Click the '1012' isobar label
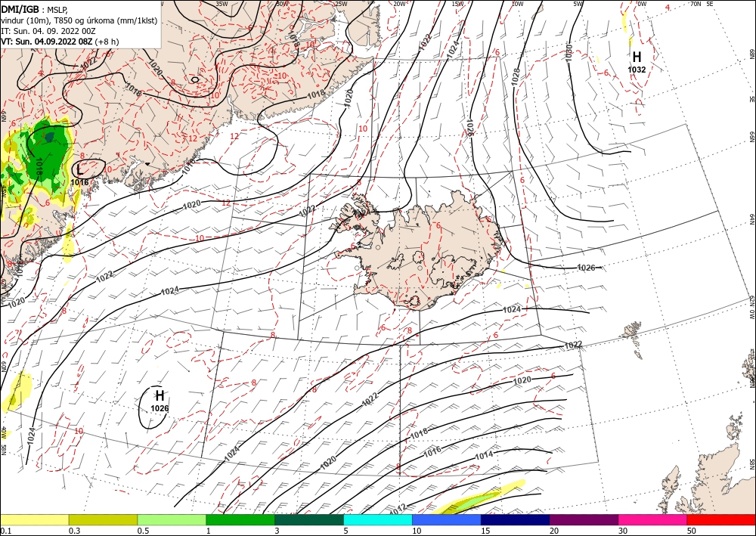 tap(398, 508)
